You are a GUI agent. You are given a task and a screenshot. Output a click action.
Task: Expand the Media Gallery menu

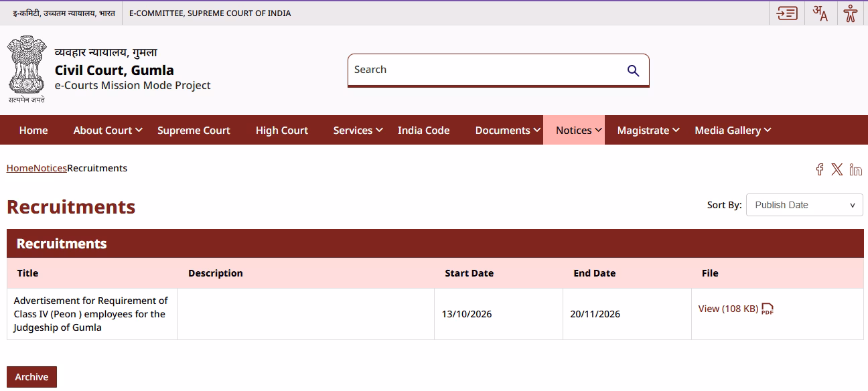733,130
